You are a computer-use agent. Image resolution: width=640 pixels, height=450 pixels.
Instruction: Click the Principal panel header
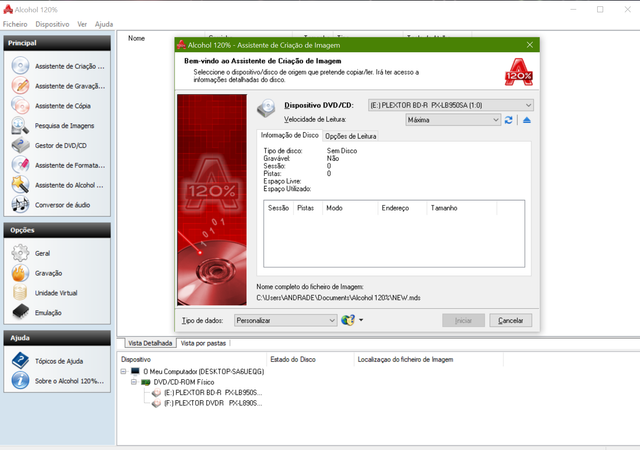(57, 43)
